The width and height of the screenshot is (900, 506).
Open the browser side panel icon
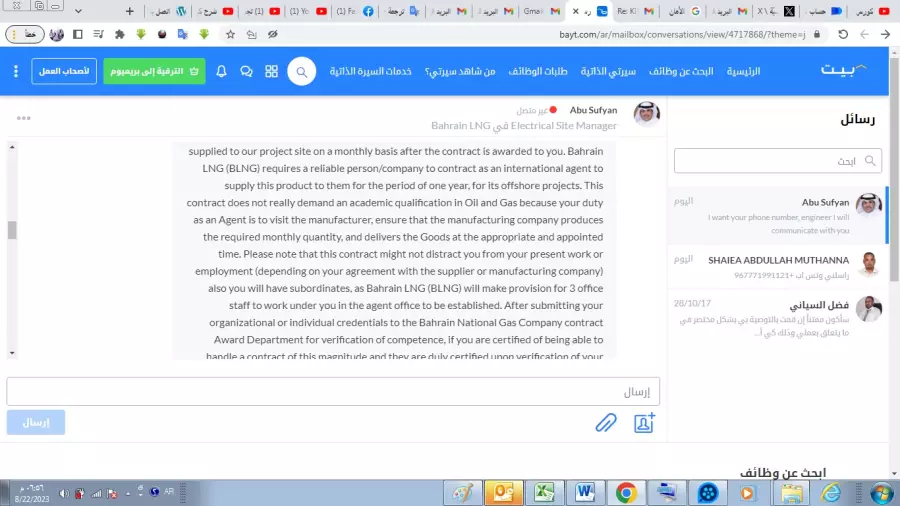[77, 34]
